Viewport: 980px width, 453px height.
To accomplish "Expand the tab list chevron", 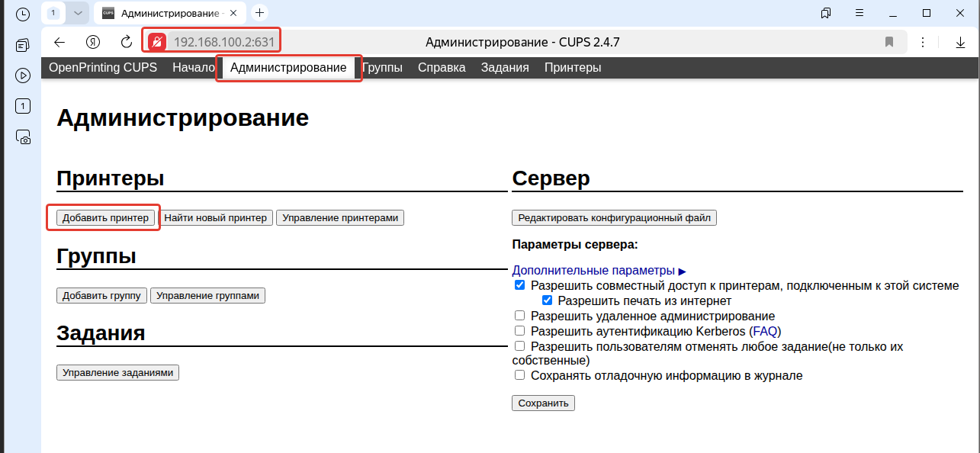I will [x=77, y=13].
